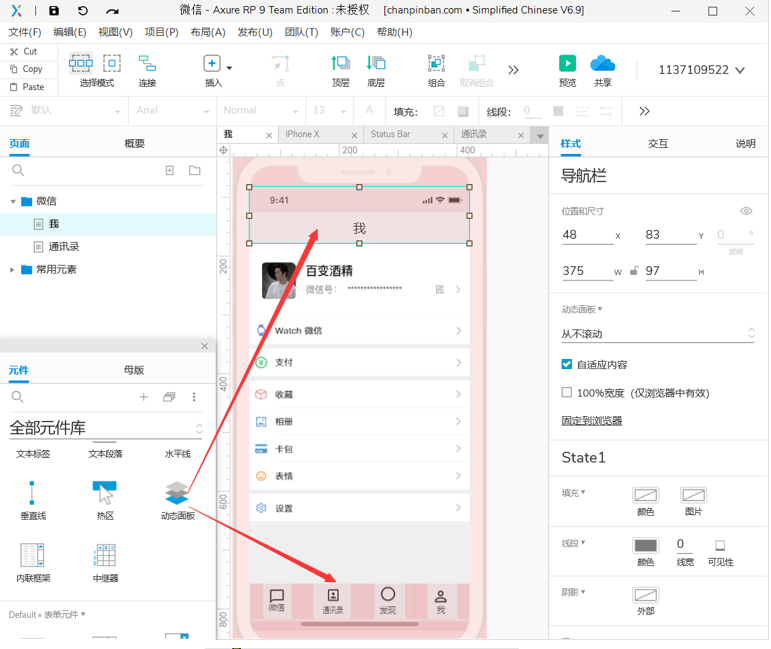The height and width of the screenshot is (649, 771).
Task: Open the canvas tabs overflow dropdown
Action: point(540,136)
